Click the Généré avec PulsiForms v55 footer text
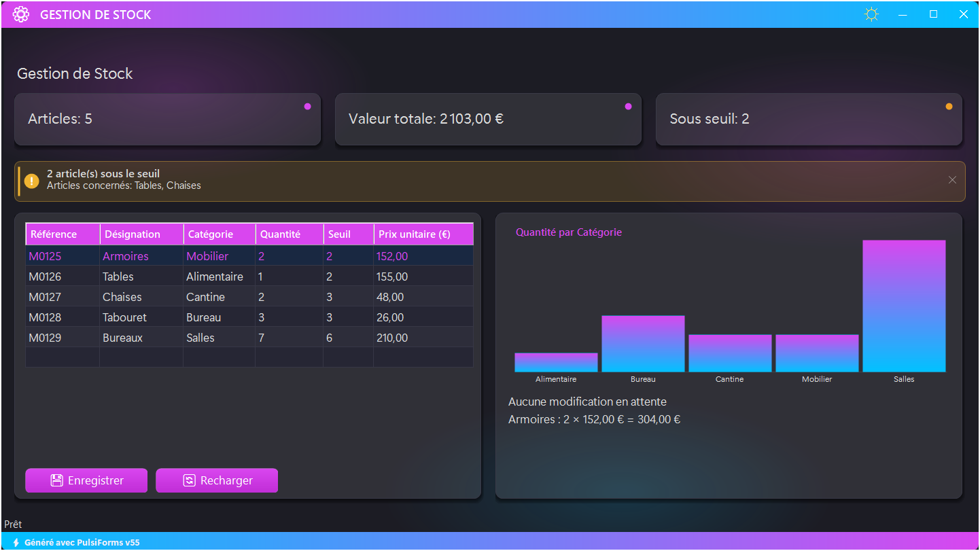The image size is (980, 551). click(82, 543)
